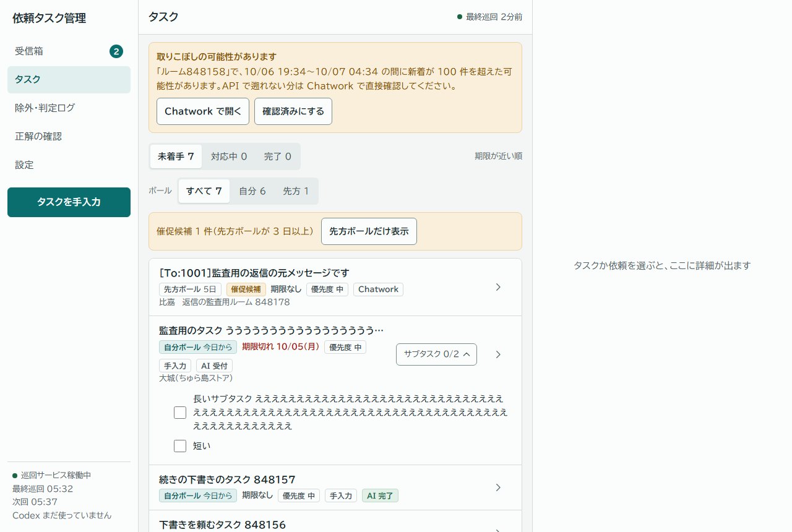This screenshot has width=792, height=532.
Task: Click 自分ボール 今日から tag on 監査用のタスク
Action: pos(198,347)
